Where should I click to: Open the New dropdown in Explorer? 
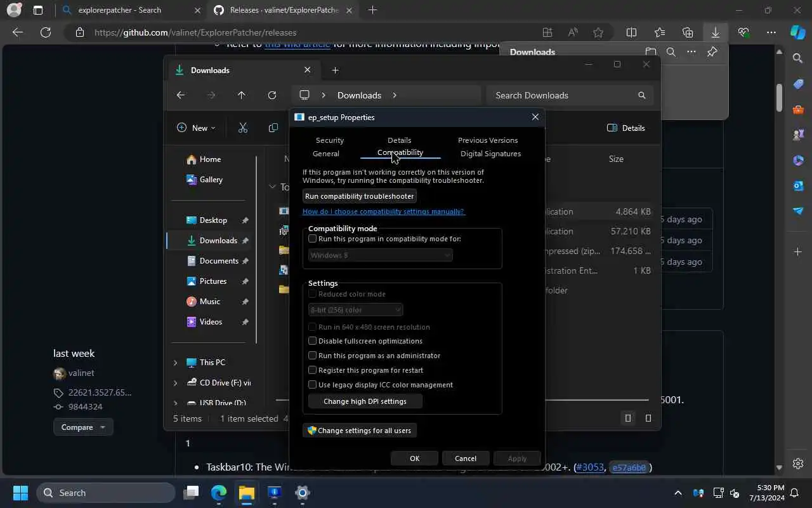pos(196,128)
